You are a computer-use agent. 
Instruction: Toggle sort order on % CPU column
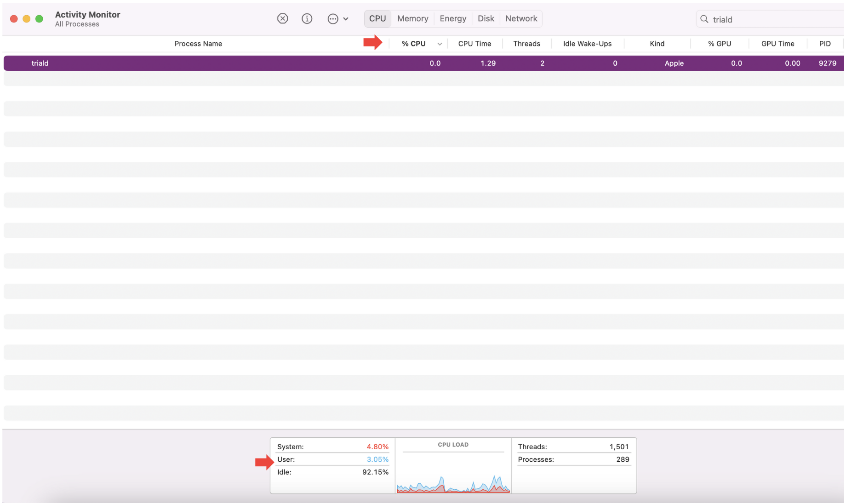pos(413,43)
